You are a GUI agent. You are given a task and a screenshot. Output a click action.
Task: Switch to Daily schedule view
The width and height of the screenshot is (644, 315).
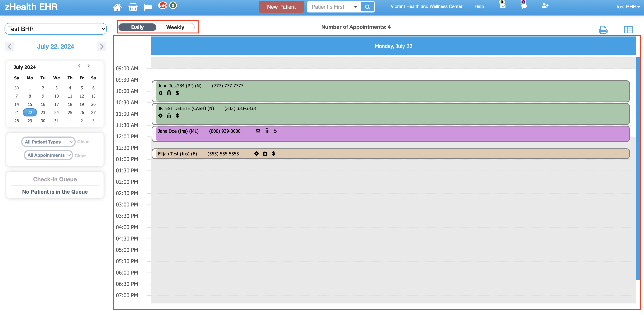tap(137, 27)
